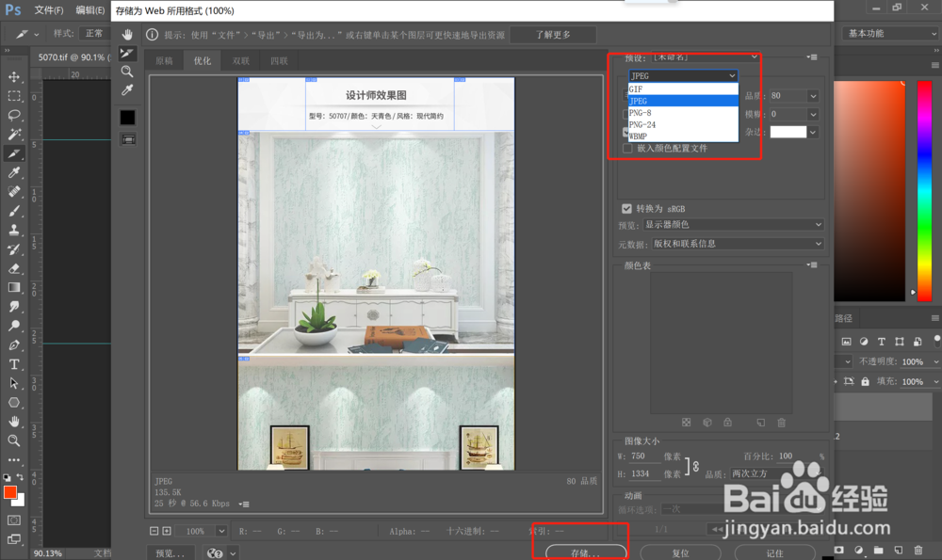The height and width of the screenshot is (560, 942).
Task: Select the Zoom tool in Save for Web dialog
Action: pos(127,72)
